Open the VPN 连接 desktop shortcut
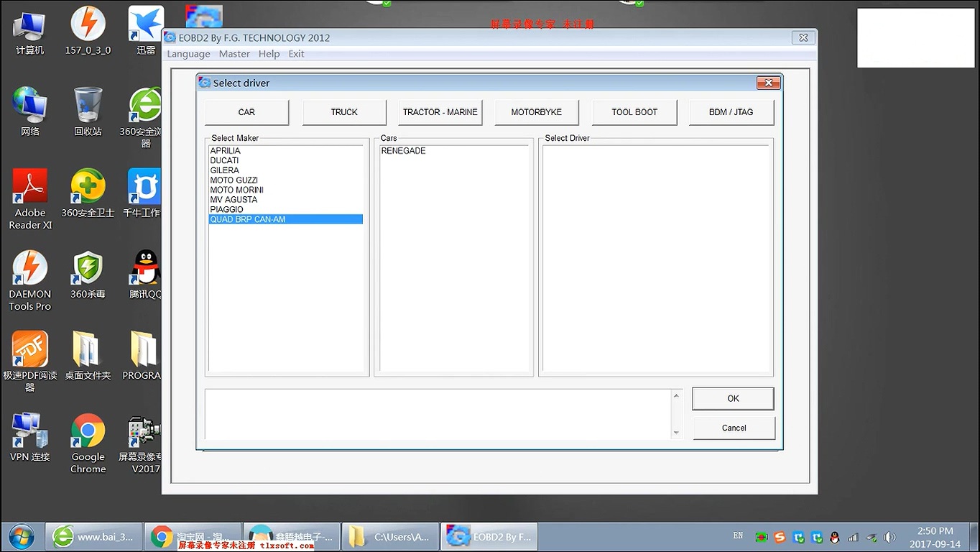This screenshot has height=552, width=980. click(30, 437)
